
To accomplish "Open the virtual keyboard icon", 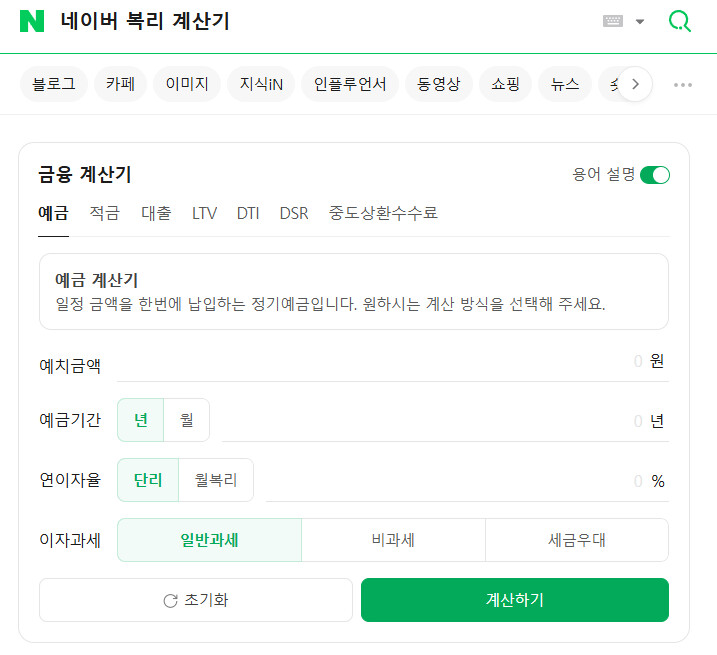I will click(x=613, y=21).
